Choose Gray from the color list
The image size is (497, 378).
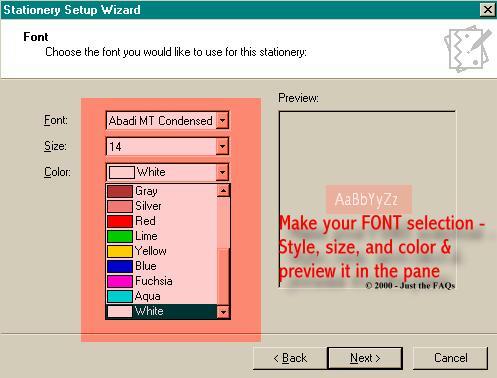(161, 191)
